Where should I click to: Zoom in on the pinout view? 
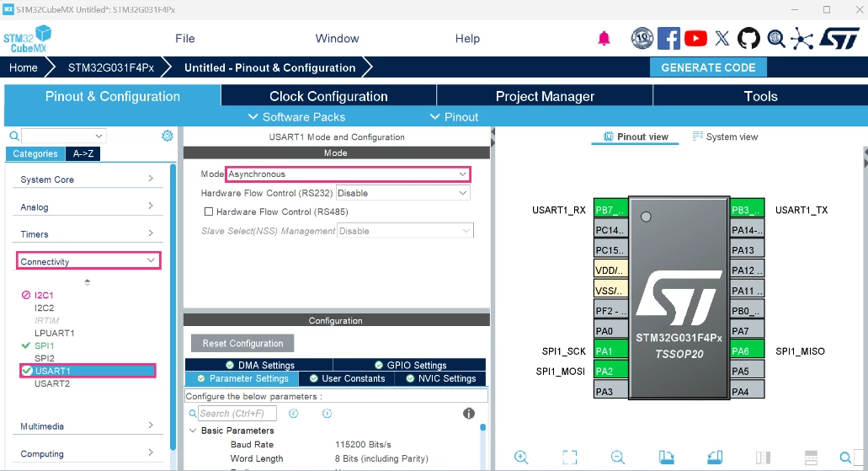[x=521, y=458]
